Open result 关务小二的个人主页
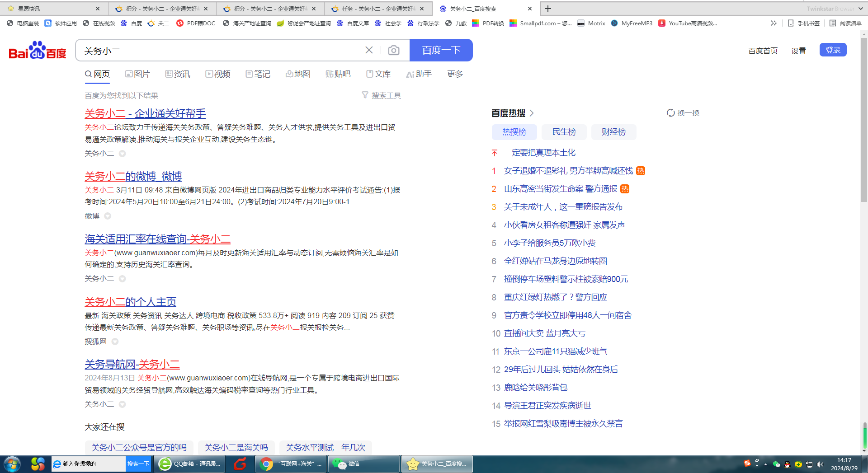This screenshot has width=868, height=473. coord(130,302)
